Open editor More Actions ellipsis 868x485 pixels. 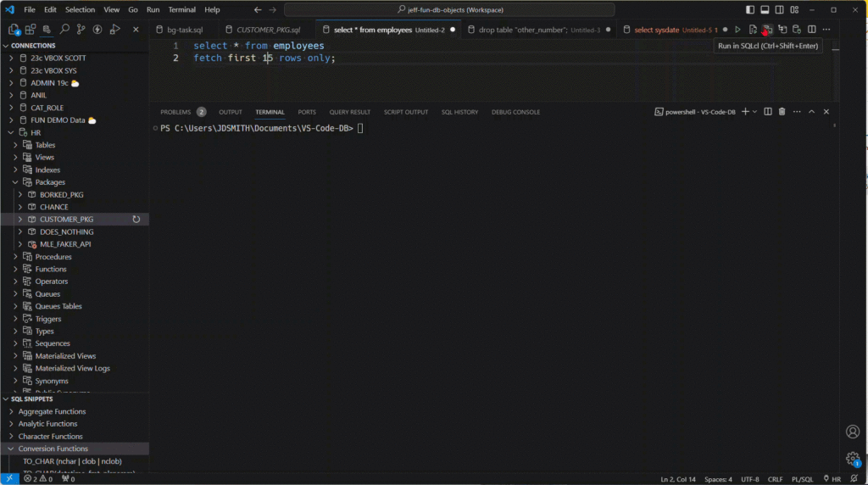tap(826, 30)
